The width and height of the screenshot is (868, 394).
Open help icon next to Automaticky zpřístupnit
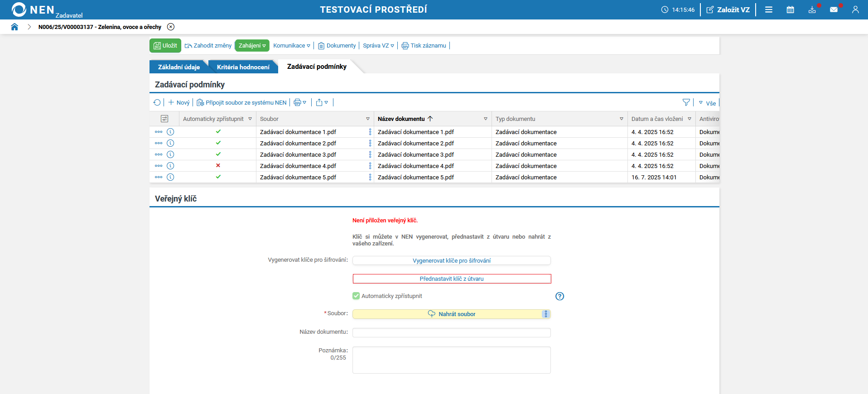pyautogui.click(x=559, y=296)
